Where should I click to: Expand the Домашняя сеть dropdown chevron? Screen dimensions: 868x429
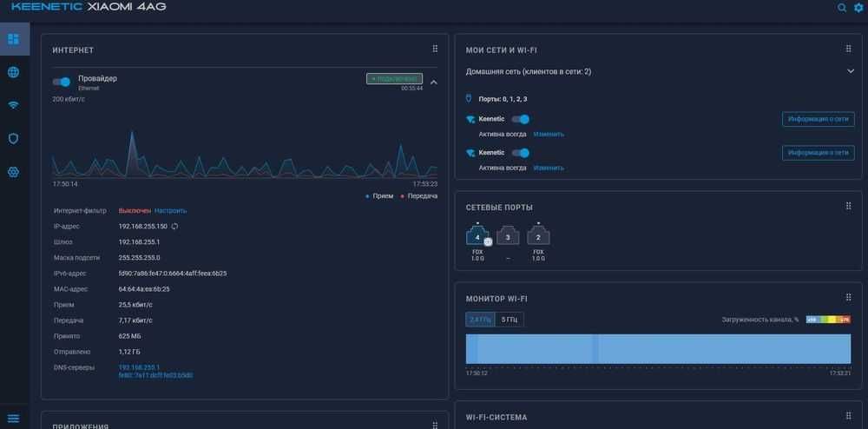[x=851, y=71]
